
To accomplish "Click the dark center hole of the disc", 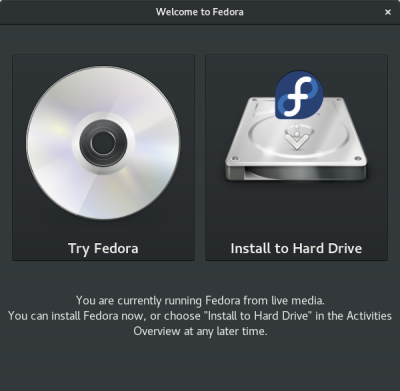I will click(103, 143).
